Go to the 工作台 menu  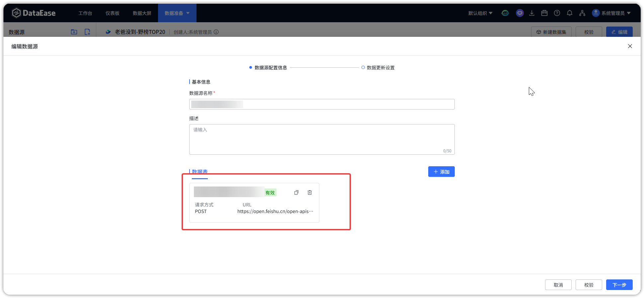pos(85,13)
